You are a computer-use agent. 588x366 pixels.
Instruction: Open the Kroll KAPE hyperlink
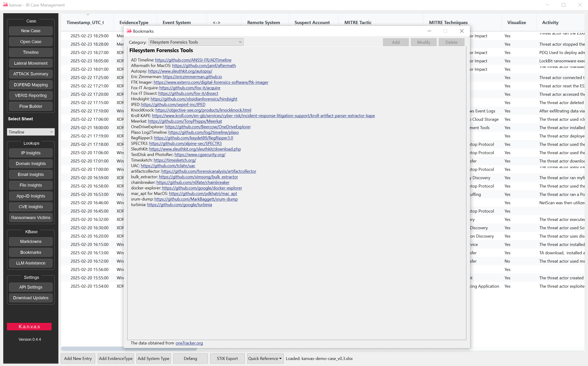click(263, 116)
